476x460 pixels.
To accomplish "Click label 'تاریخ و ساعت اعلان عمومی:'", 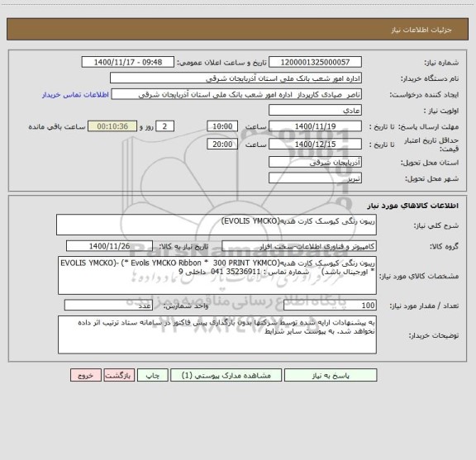I will click(221, 63).
